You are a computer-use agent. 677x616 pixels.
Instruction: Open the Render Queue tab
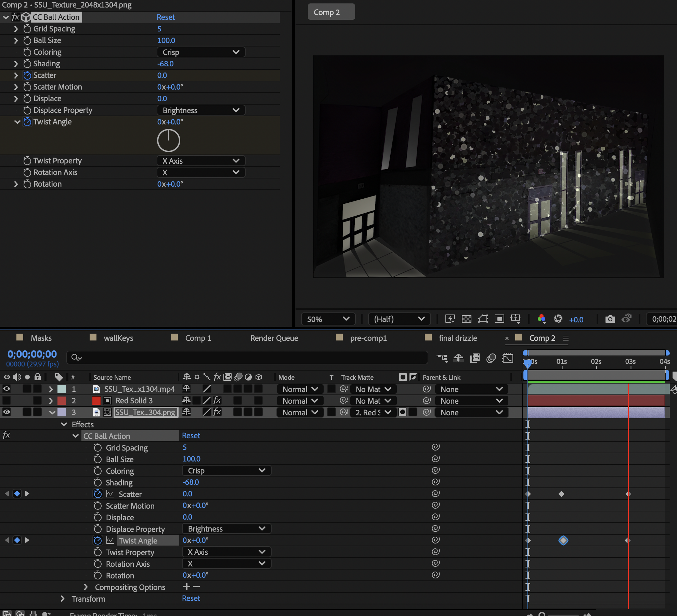click(274, 338)
